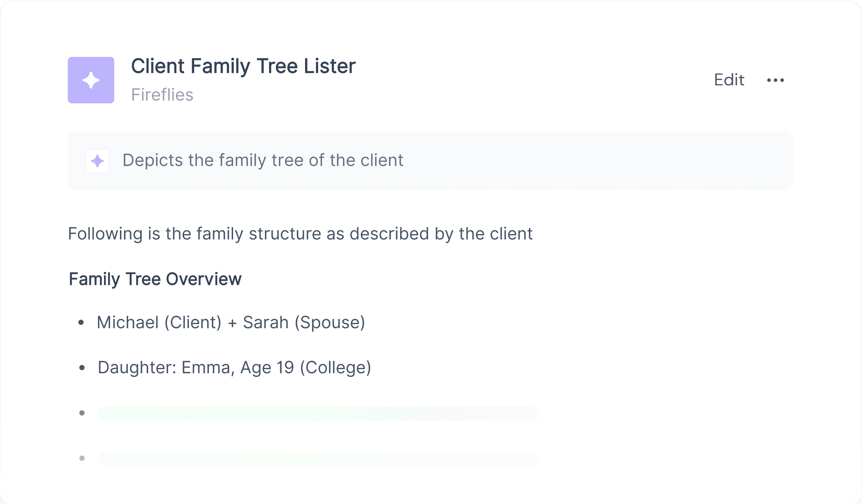Click the bullet of the last faded row

coord(82,459)
